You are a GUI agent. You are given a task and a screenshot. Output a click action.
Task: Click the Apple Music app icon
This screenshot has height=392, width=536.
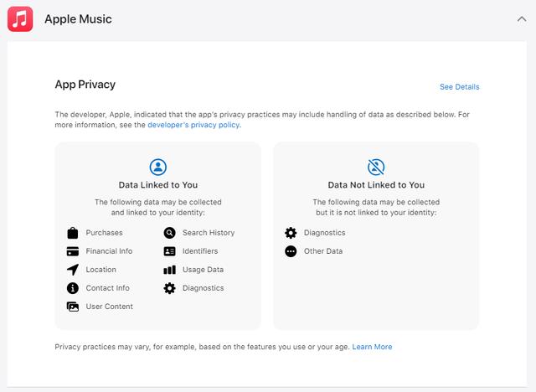(x=20, y=18)
